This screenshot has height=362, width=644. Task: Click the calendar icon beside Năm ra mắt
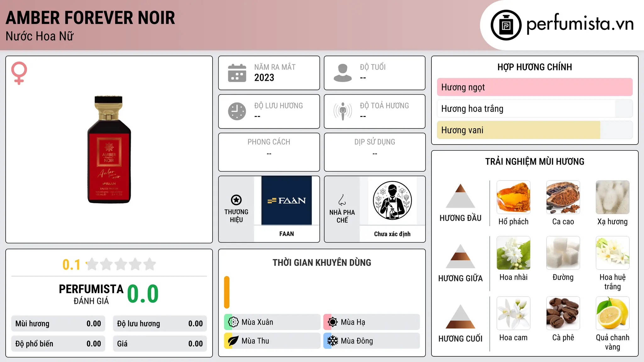click(237, 73)
